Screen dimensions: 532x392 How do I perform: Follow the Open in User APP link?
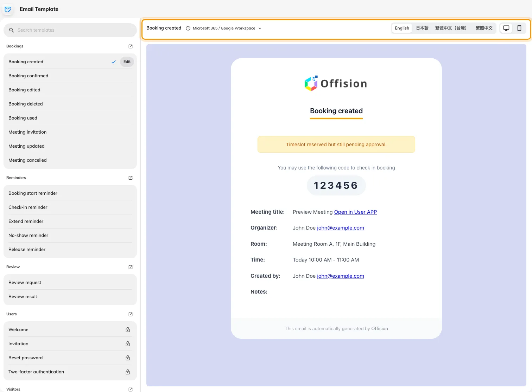(355, 212)
